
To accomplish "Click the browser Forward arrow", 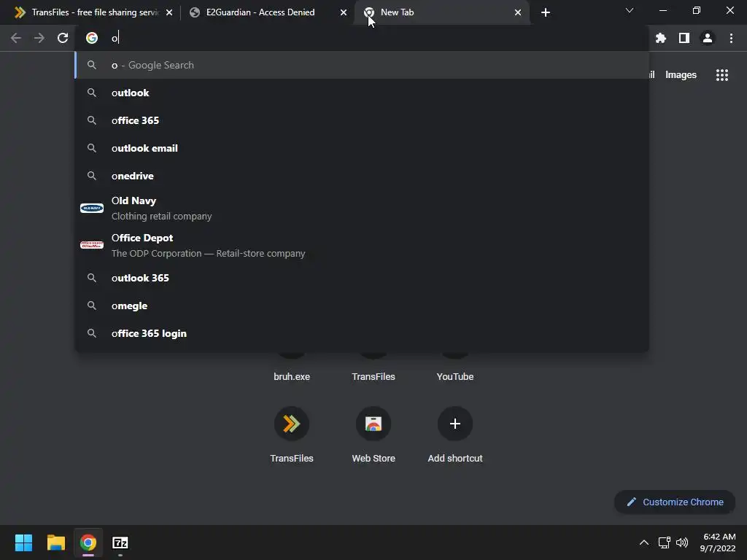I will click(39, 38).
